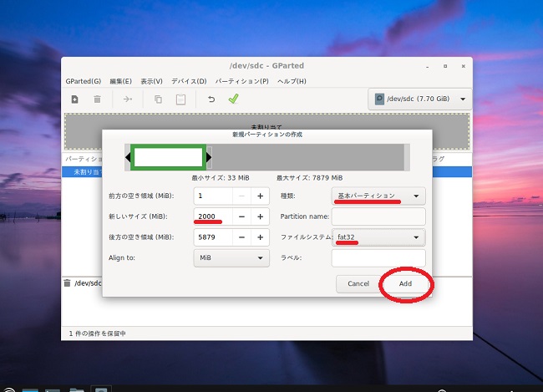Click the 1 件の操作を保留中 status text
Viewport: 543px width, 392px height.
coord(97,333)
